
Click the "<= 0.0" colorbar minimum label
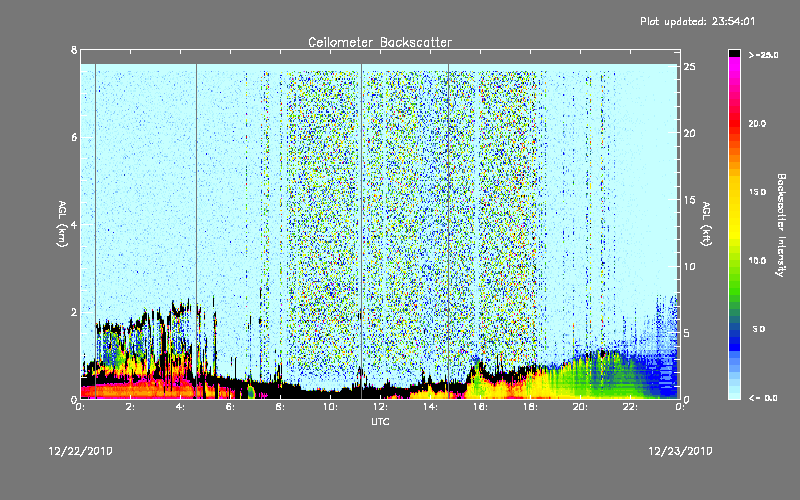pos(763,398)
